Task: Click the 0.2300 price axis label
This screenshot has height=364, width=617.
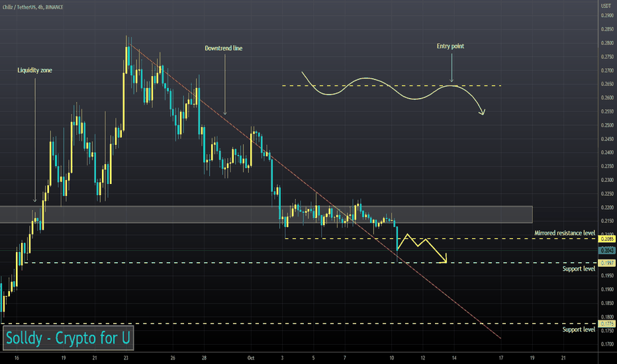Action: point(607,180)
